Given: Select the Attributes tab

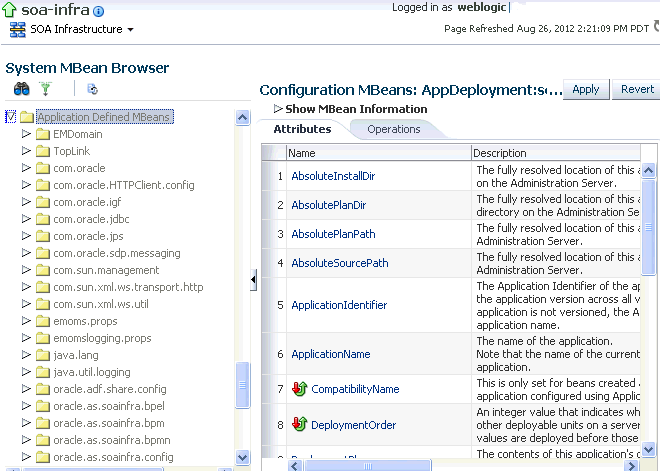Looking at the screenshot, I should point(302,129).
